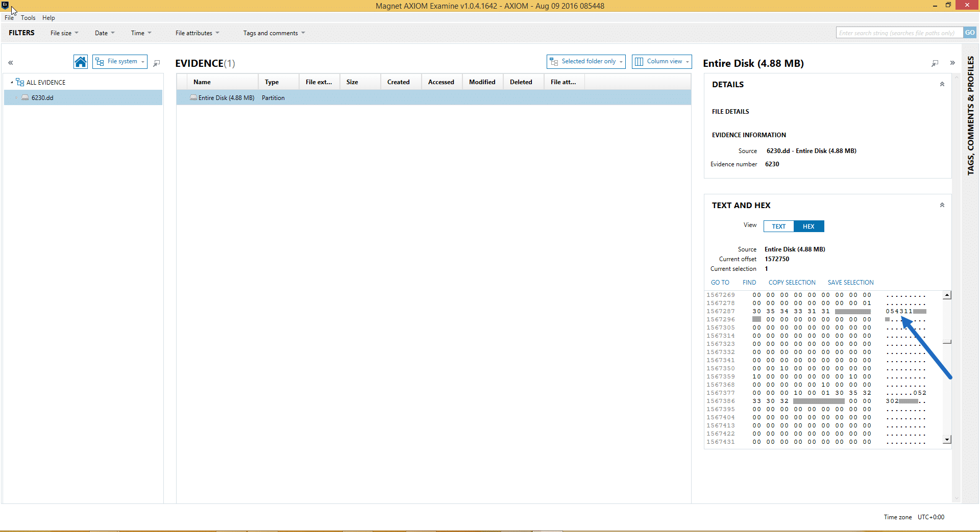Viewport: 980px width, 532px height.
Task: Click the Home icon in navigation pane
Action: (x=81, y=62)
